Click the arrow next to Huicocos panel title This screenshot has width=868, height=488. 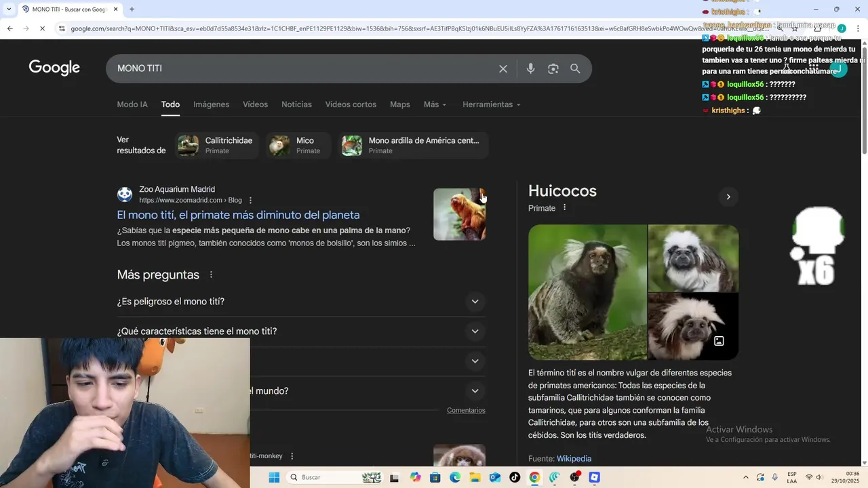point(728,197)
